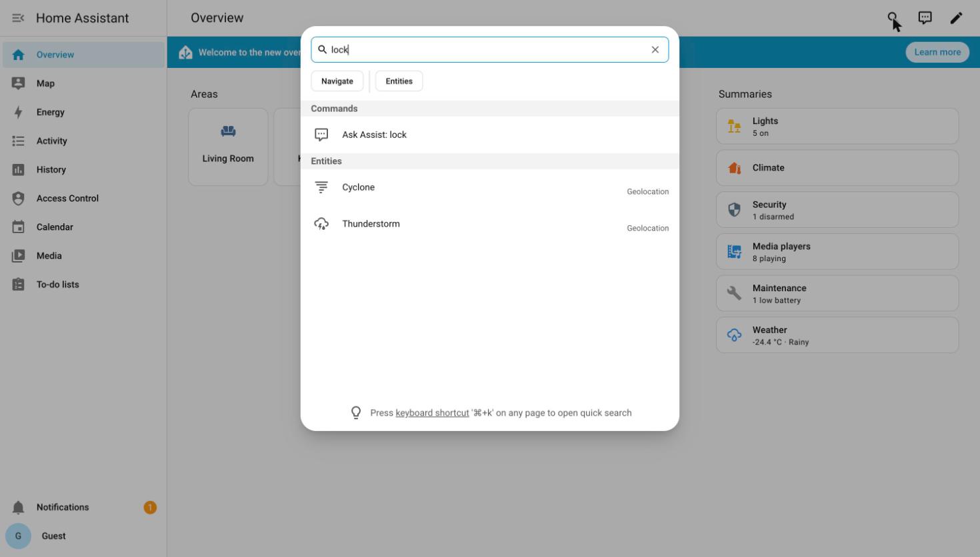Viewport: 980px width, 557px height.
Task: Open the keyboard shortcut link
Action: click(x=432, y=413)
